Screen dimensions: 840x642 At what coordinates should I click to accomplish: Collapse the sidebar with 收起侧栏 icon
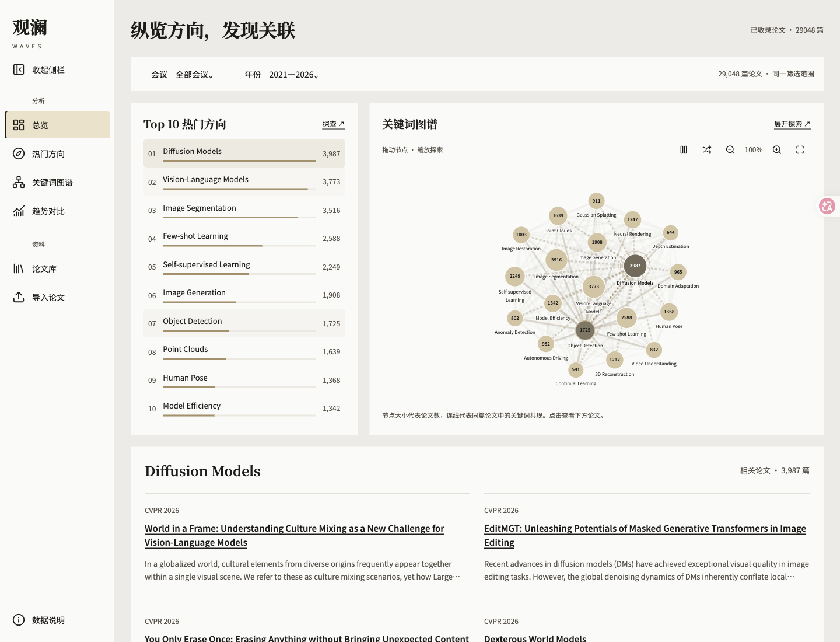point(19,70)
